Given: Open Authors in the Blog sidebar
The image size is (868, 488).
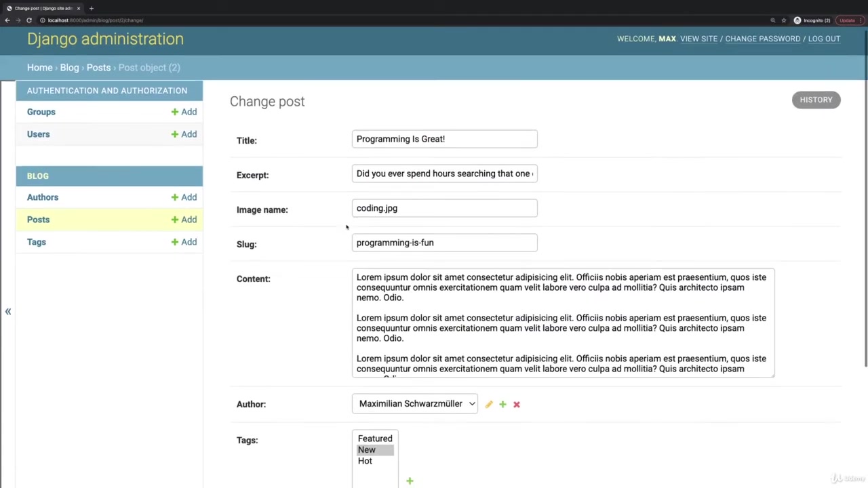Looking at the screenshot, I should [43, 197].
